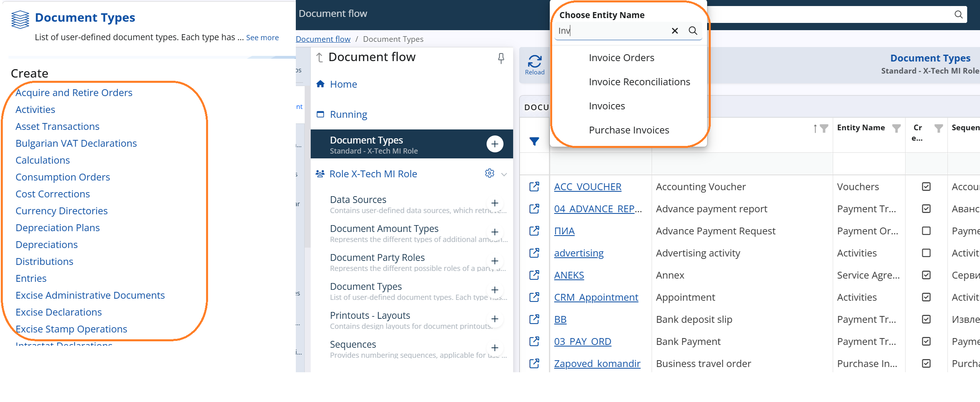Toggle checkbox in Advance payment report row
This screenshot has width=980, height=402.
926,209
